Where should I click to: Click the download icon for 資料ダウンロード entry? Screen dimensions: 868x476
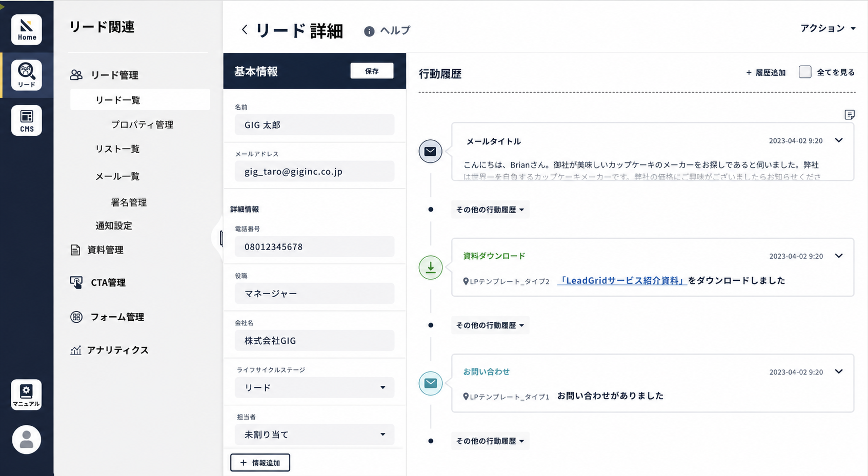431,267
